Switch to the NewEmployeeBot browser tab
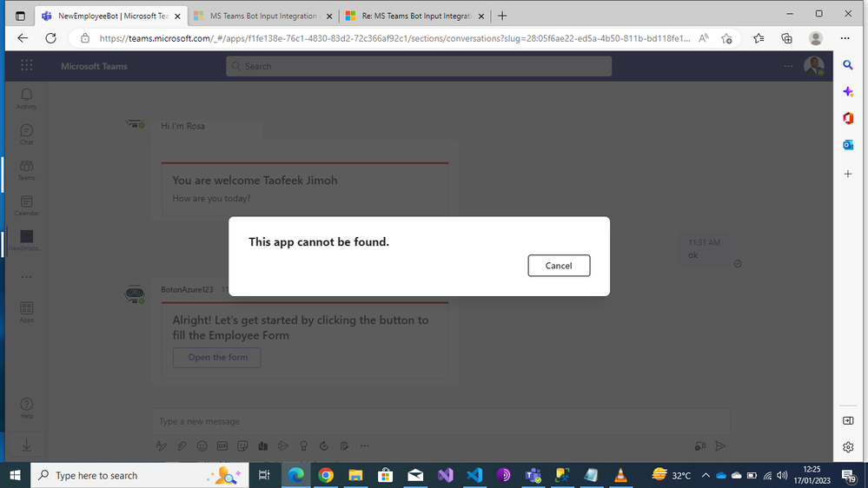The image size is (868, 488). pyautogui.click(x=113, y=16)
